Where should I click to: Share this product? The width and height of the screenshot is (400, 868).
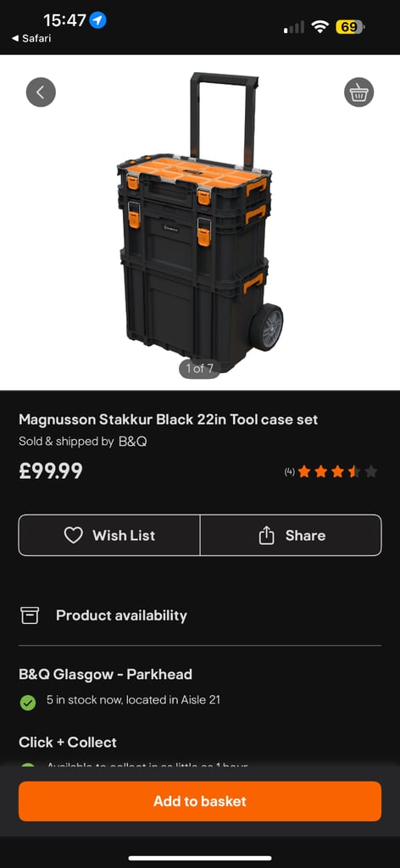291,536
